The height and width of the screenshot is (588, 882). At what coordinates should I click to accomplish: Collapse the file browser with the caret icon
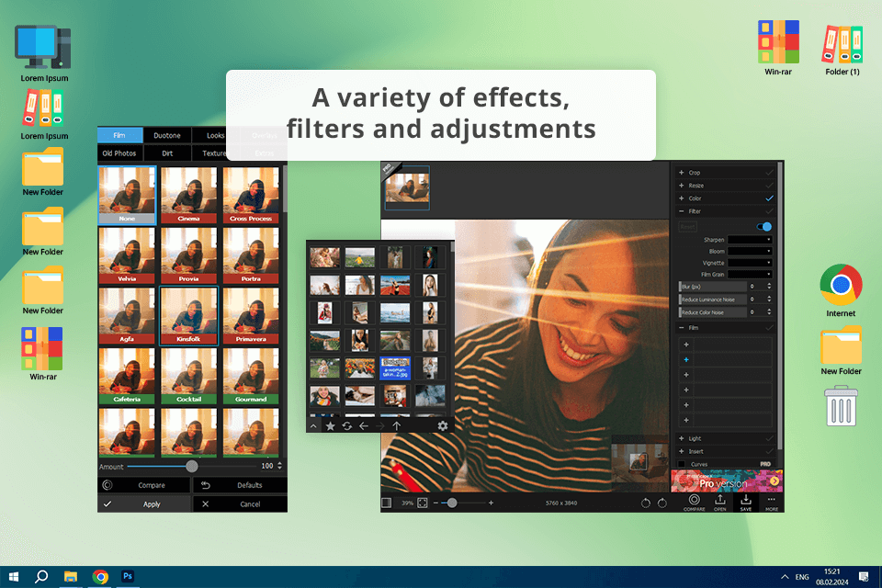[313, 426]
